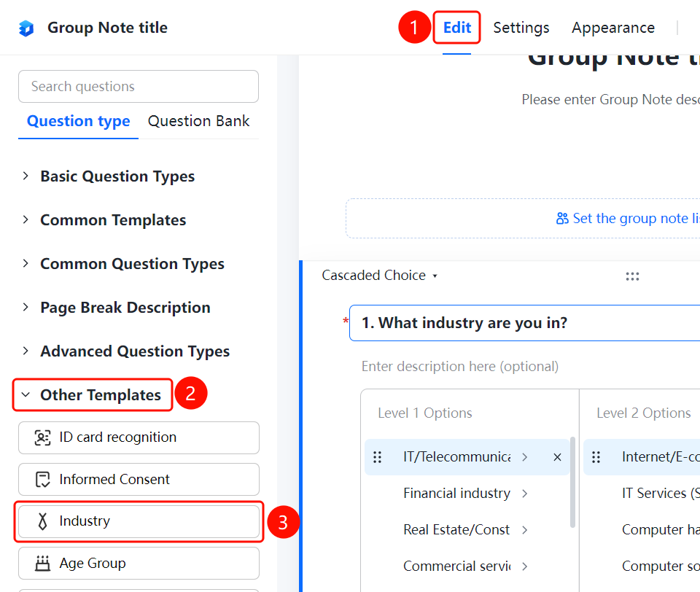Click the question title input field
The image size is (700, 592).
(524, 323)
